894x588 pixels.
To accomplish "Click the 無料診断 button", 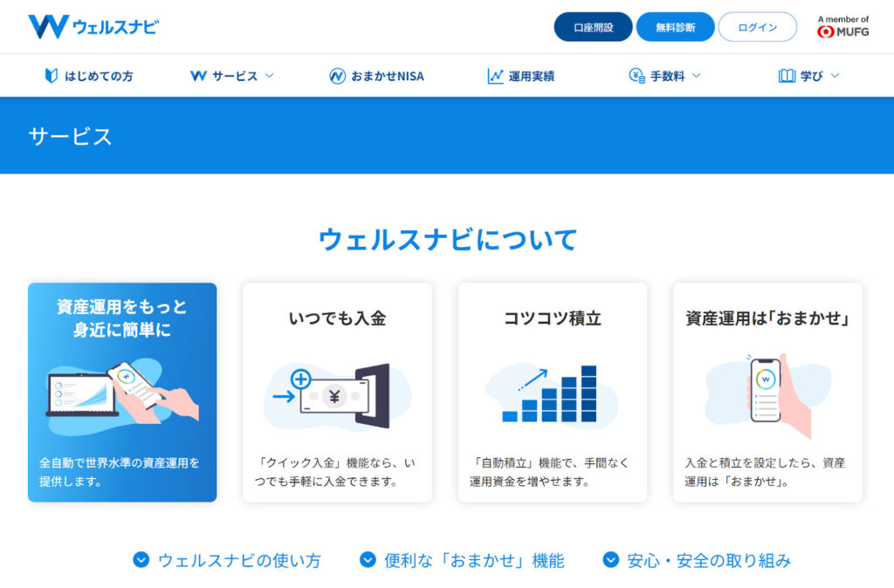I will (676, 27).
